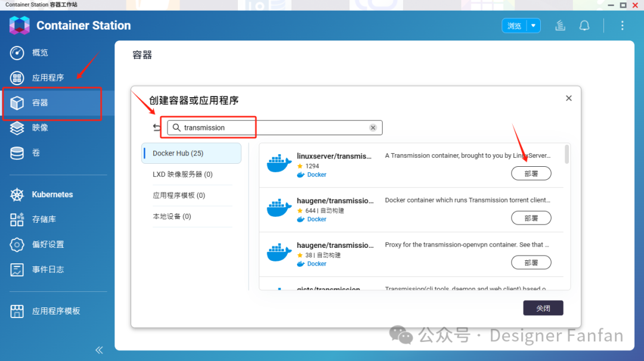This screenshot has height=361, width=644.
Task: Open the three-dot more options menu
Action: pyautogui.click(x=622, y=26)
